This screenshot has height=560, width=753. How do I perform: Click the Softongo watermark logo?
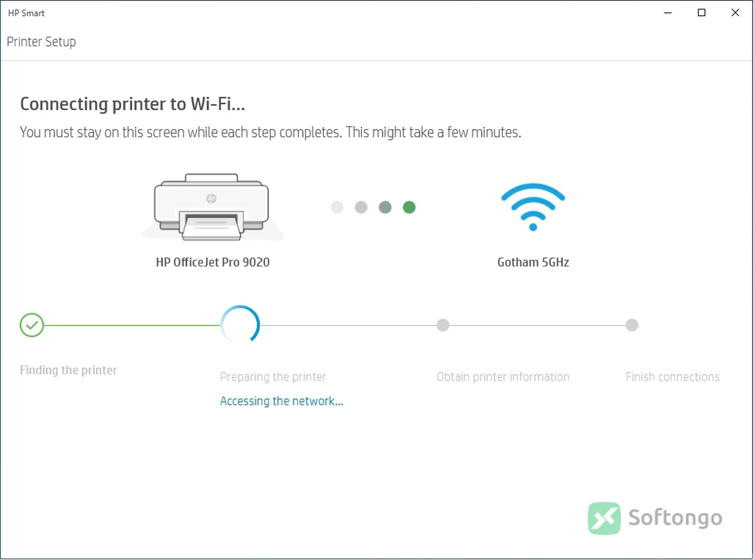(x=655, y=518)
